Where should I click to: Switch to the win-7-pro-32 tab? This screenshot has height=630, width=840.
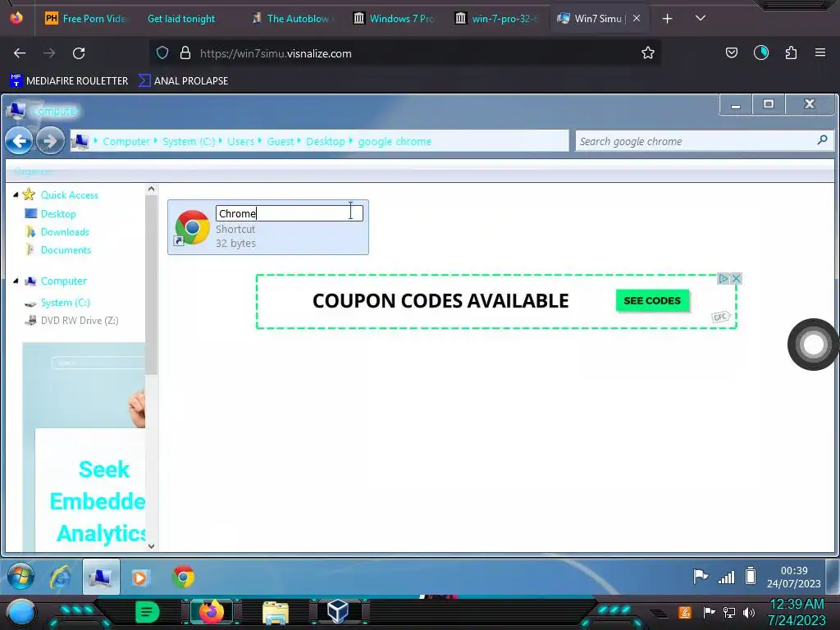(496, 19)
